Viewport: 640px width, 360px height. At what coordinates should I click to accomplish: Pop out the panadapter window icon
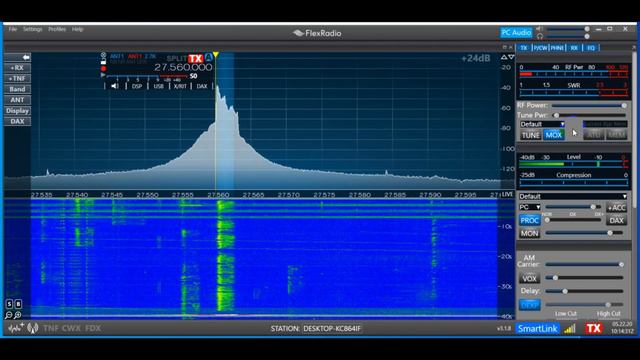[504, 47]
